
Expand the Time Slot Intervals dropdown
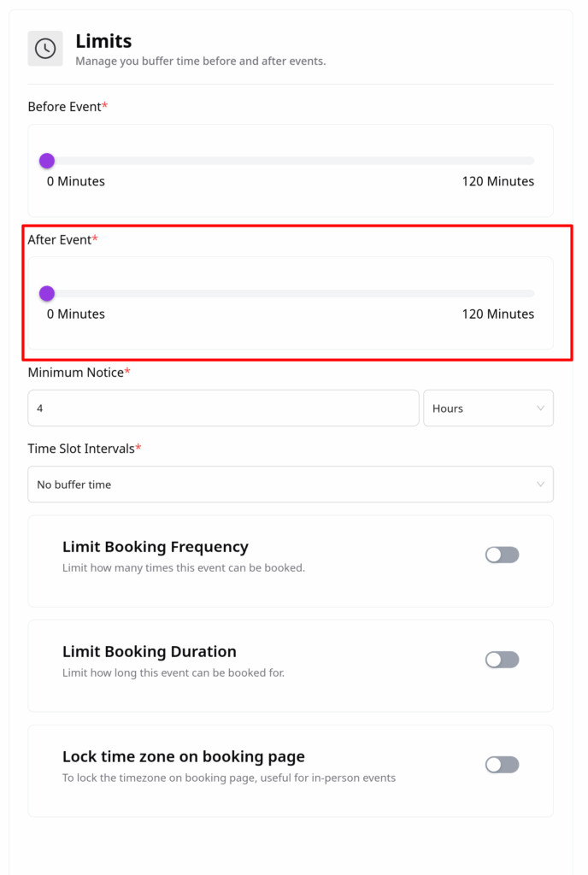[290, 484]
